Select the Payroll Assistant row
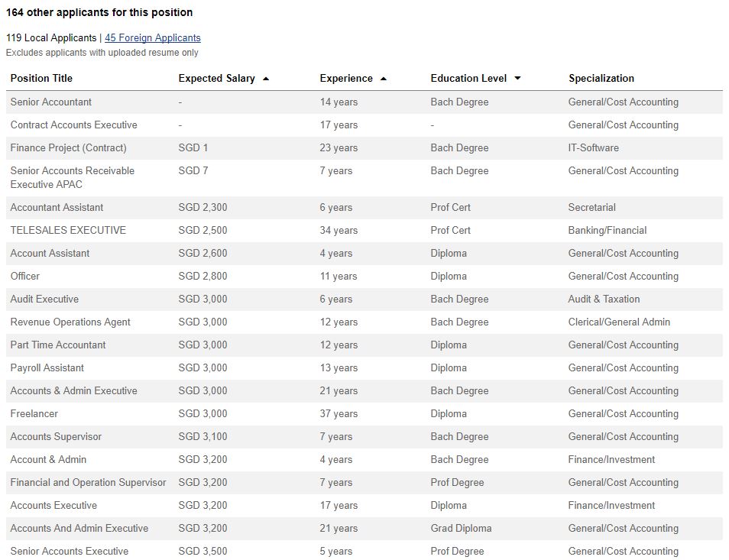This screenshot has width=729, height=560. click(364, 368)
